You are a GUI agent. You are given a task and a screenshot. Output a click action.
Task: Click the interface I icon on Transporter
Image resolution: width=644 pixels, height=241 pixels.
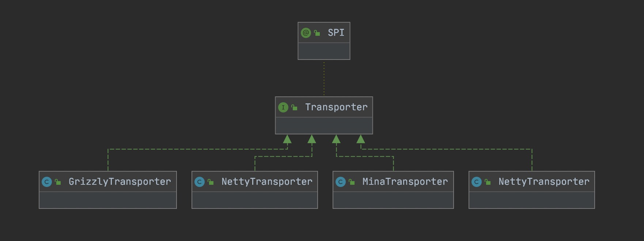click(283, 107)
